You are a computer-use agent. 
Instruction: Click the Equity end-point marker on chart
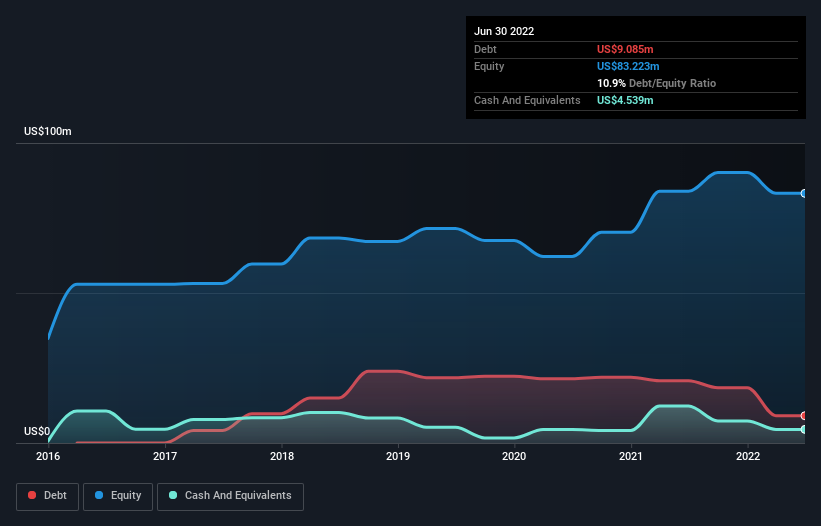click(x=804, y=194)
